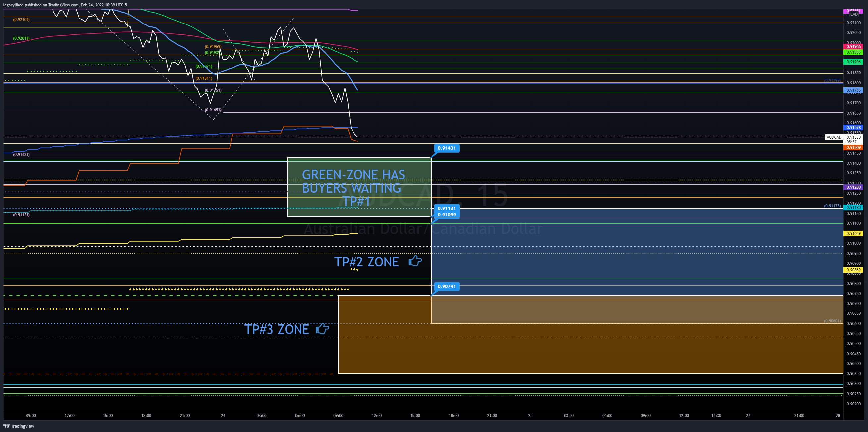Click the 0.92100 tick on price axis
This screenshot has height=432, width=868.
click(853, 23)
